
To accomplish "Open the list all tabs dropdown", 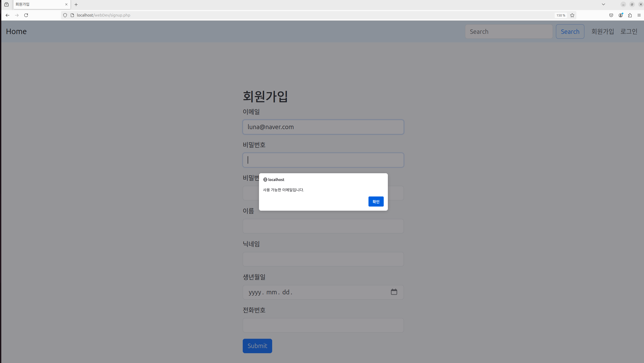I will pos(603,4).
